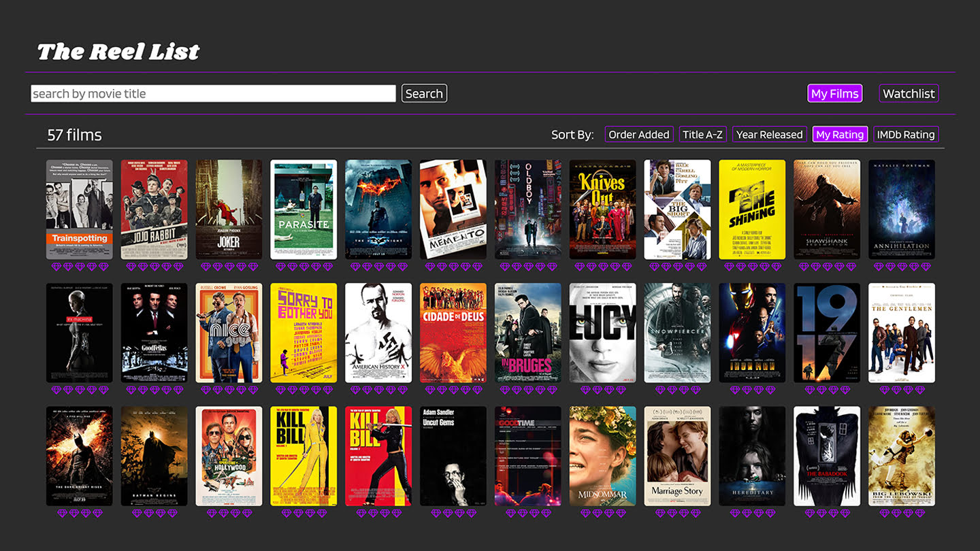Sort films by Year Released
Viewport: 980px width, 551px height.
(770, 135)
